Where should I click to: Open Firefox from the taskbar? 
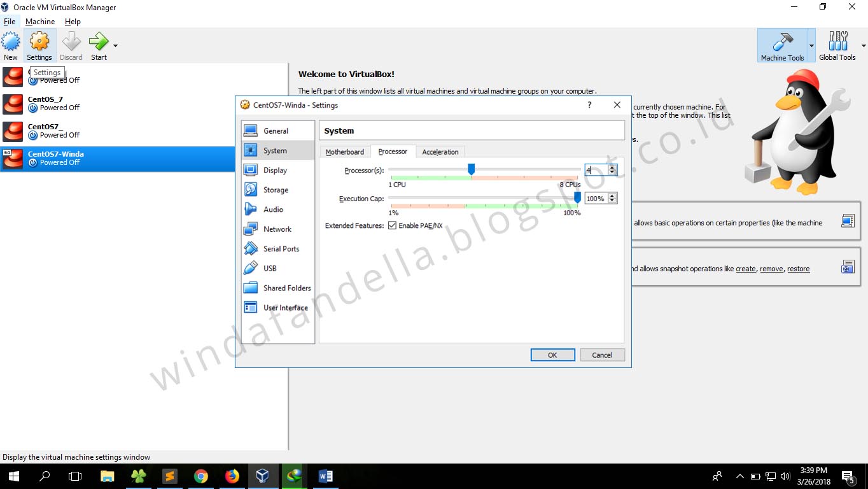pyautogui.click(x=232, y=476)
